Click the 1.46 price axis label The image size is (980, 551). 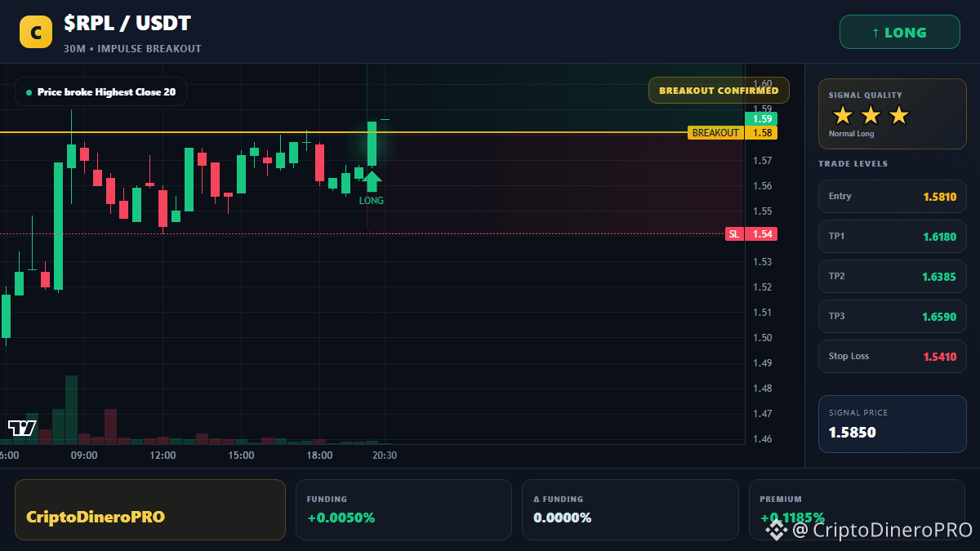point(762,439)
